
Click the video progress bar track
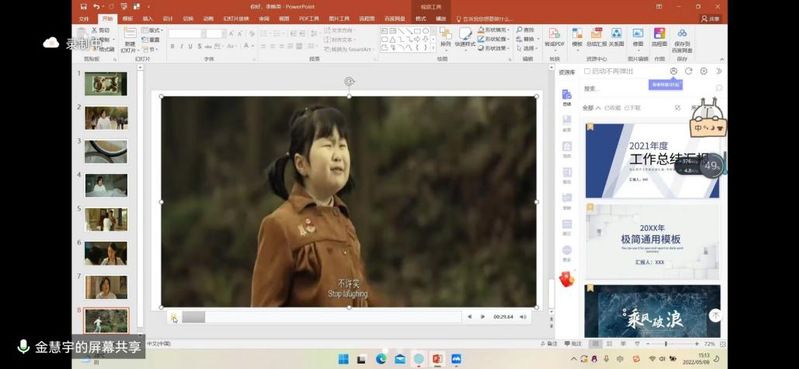pyautogui.click(x=321, y=317)
